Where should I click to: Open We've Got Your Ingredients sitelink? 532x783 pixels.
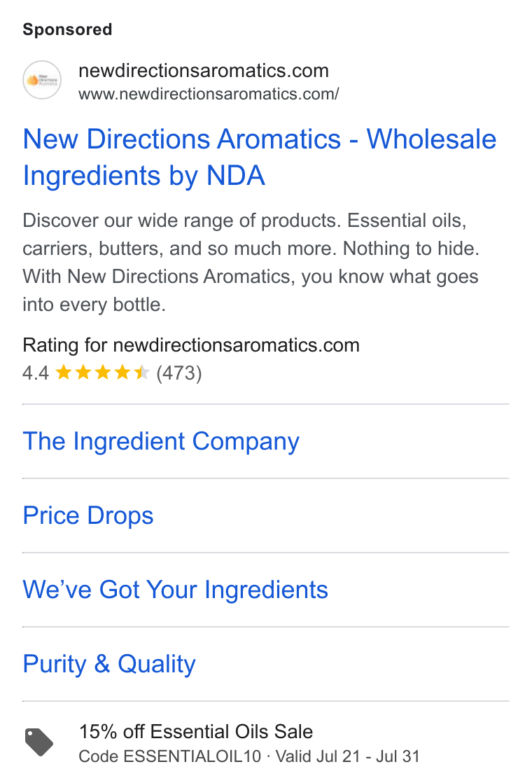[175, 590]
